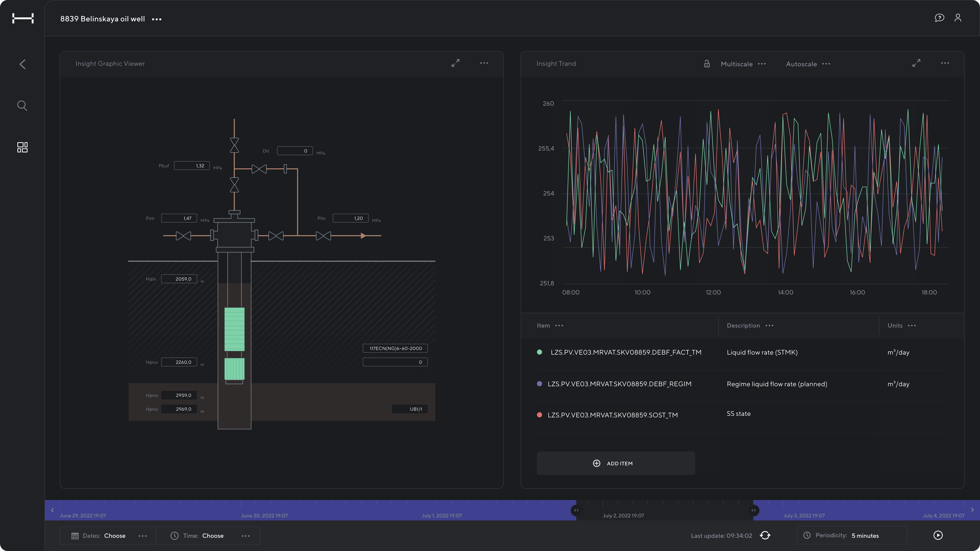The image size is (980, 551).
Task: Toggle red SOST_TM series visibility dot
Action: click(x=539, y=415)
